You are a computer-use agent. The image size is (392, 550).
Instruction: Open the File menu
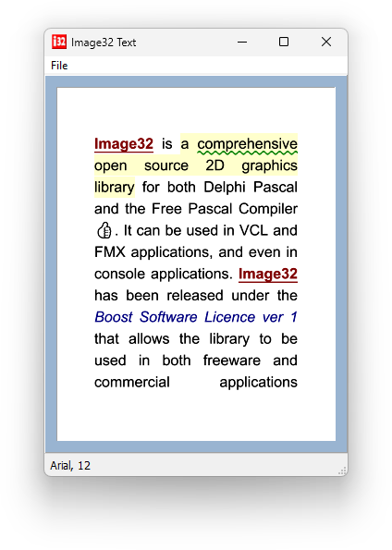(59, 66)
